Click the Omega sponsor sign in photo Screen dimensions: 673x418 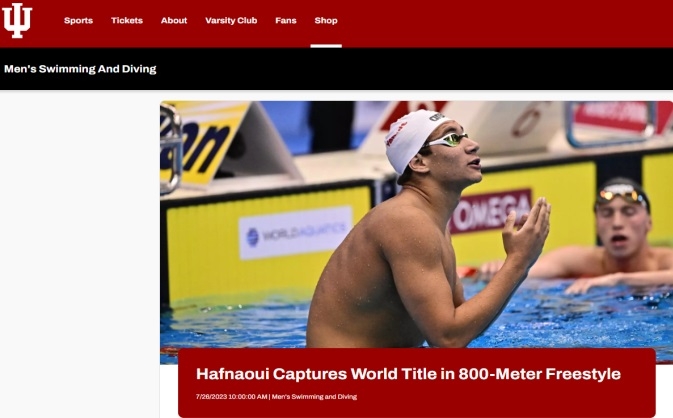point(491,211)
